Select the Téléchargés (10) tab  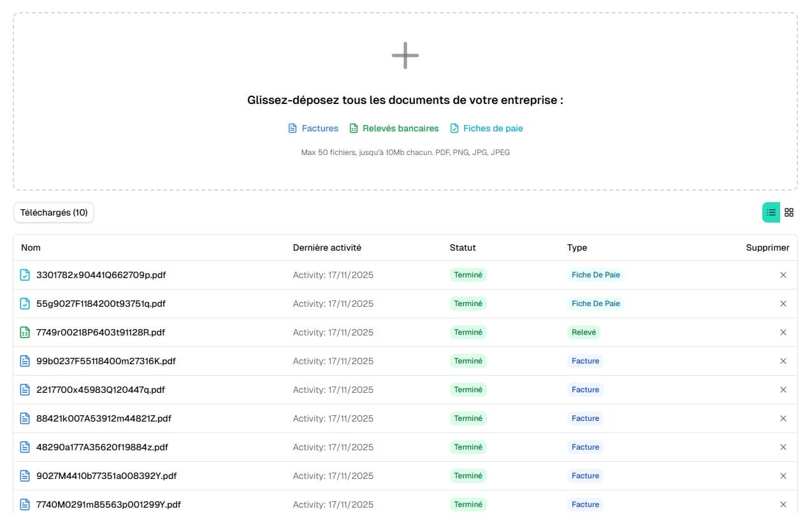click(54, 212)
